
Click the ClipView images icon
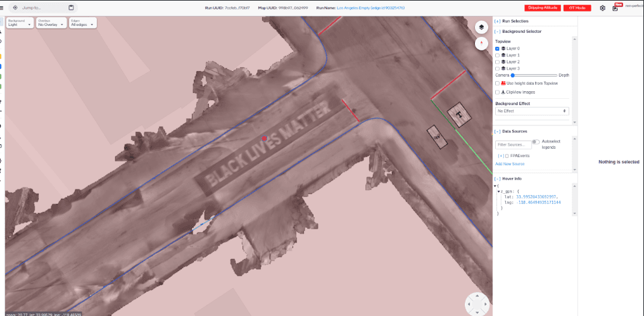(503, 92)
